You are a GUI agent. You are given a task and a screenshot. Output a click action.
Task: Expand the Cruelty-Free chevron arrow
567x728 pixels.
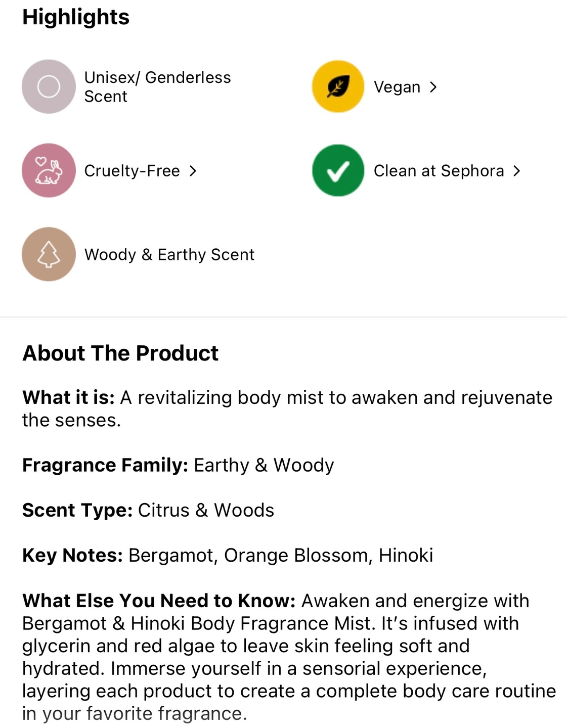(193, 171)
